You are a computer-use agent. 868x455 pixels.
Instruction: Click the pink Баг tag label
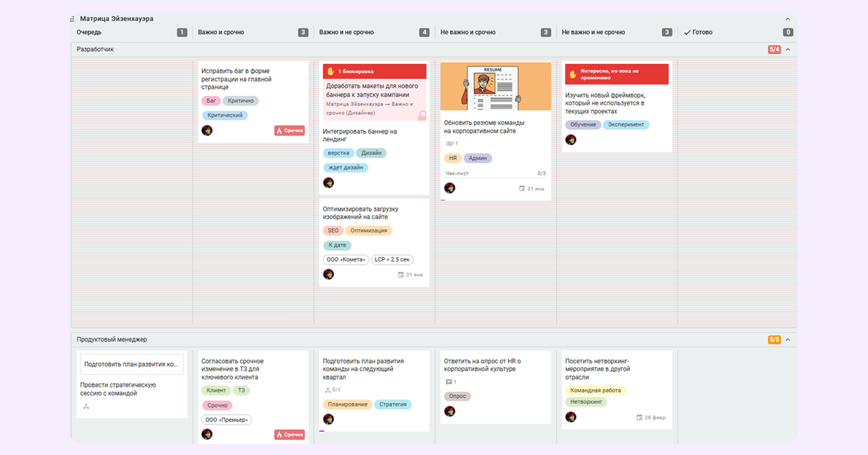pyautogui.click(x=211, y=101)
